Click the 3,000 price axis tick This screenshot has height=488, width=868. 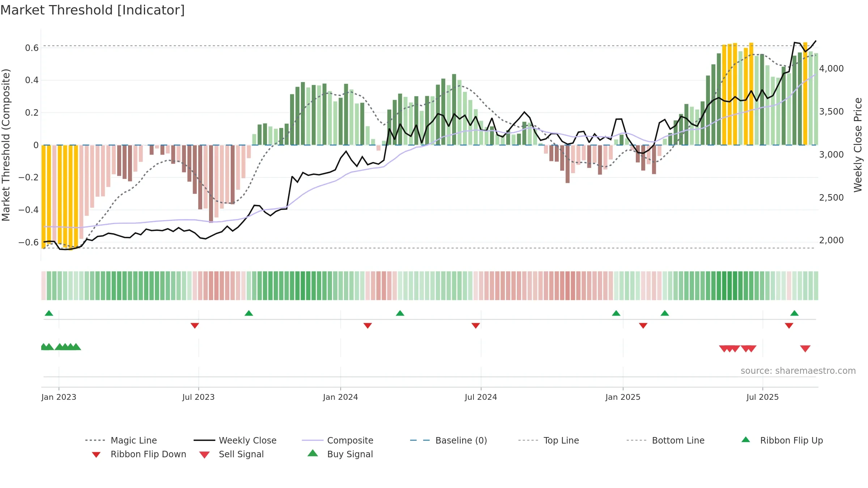click(x=831, y=155)
